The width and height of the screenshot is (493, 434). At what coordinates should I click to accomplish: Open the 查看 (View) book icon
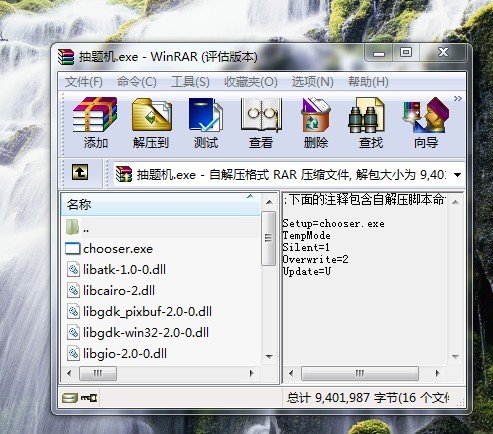point(261,123)
